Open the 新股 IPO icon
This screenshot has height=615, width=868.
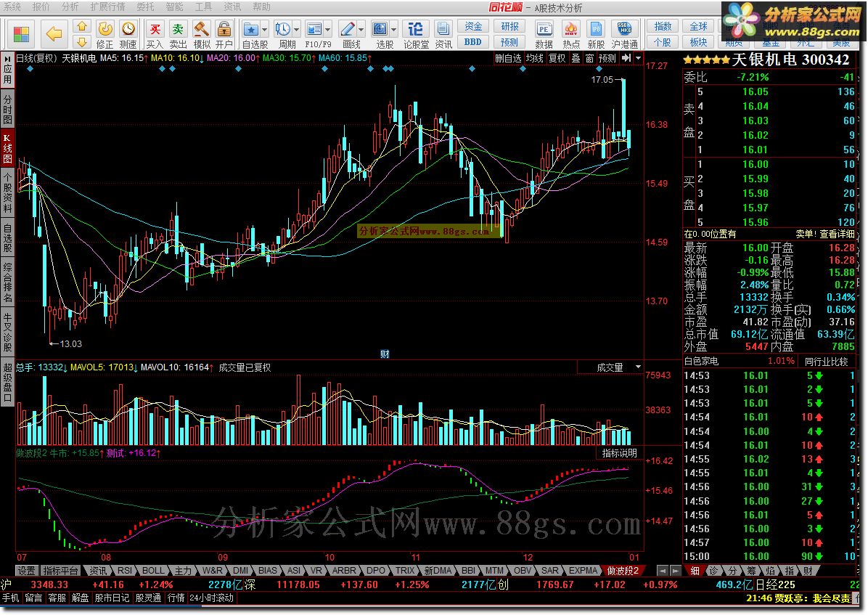tap(596, 28)
